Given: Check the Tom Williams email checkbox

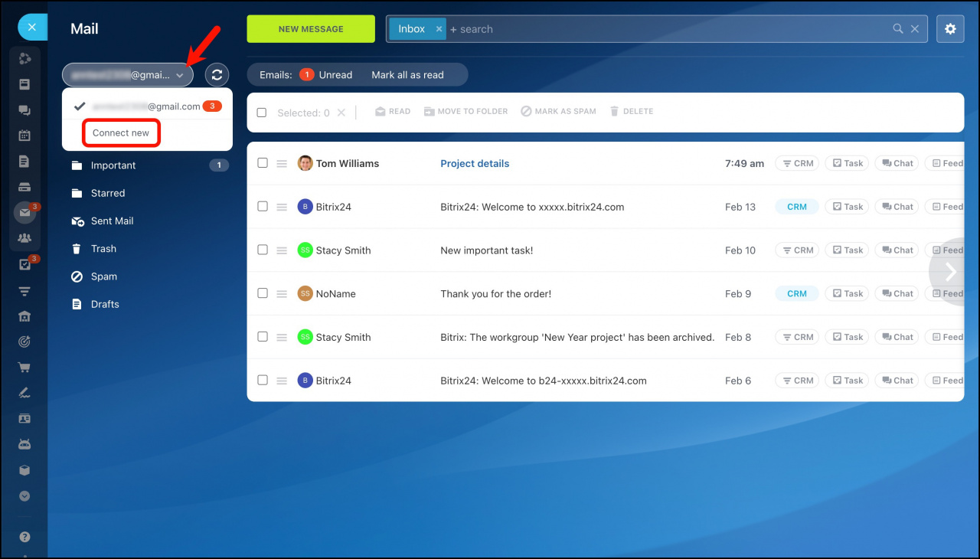Looking at the screenshot, I should click(x=263, y=163).
